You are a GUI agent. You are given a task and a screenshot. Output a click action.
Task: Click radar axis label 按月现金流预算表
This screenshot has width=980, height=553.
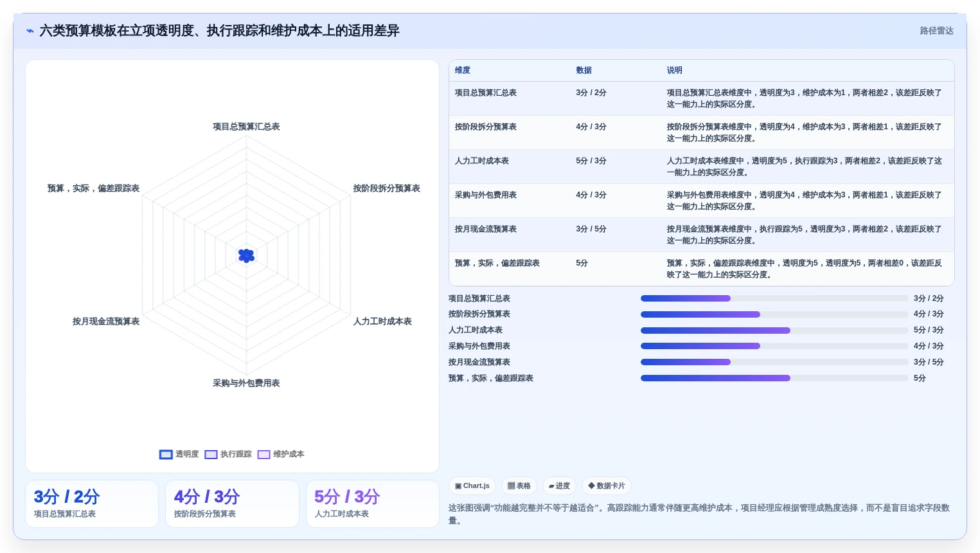pos(106,322)
